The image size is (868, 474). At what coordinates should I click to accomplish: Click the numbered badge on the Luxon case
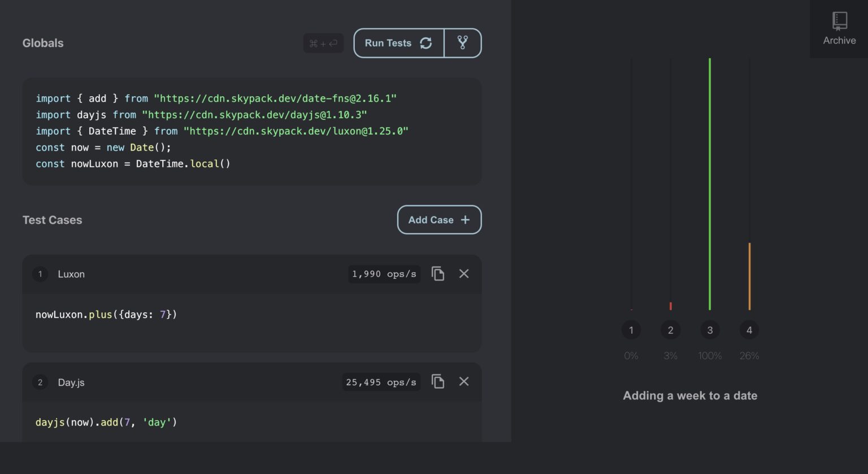pos(40,274)
